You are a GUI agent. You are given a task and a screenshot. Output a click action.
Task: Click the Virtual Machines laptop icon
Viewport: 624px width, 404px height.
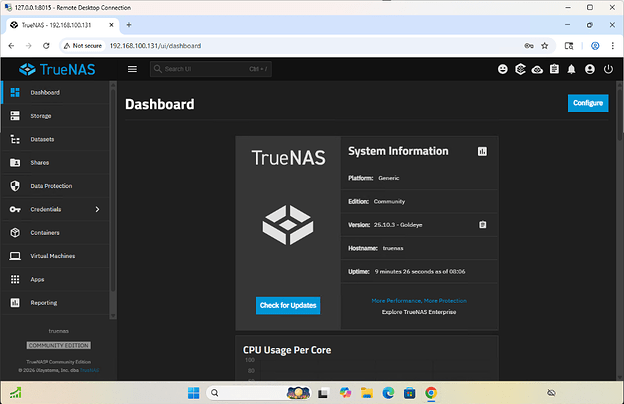(15, 256)
